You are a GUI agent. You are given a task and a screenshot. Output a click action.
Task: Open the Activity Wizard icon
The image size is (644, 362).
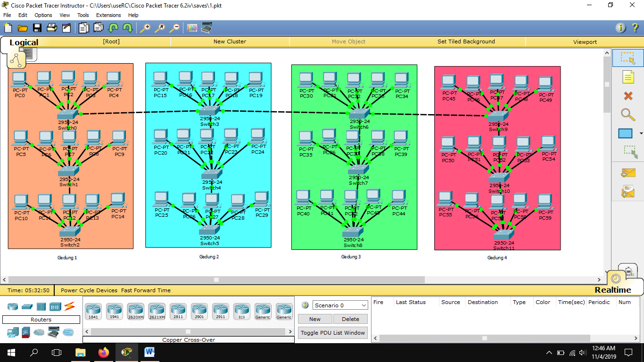pyautogui.click(x=66, y=28)
